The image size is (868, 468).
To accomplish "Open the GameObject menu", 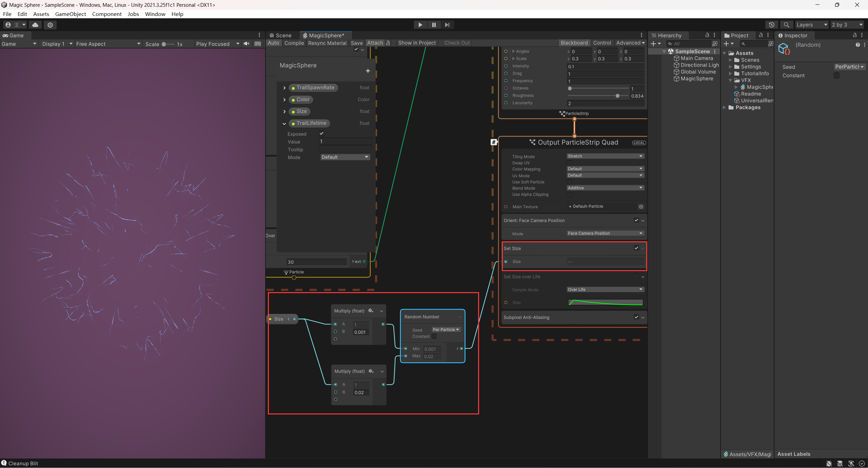I will click(x=71, y=14).
